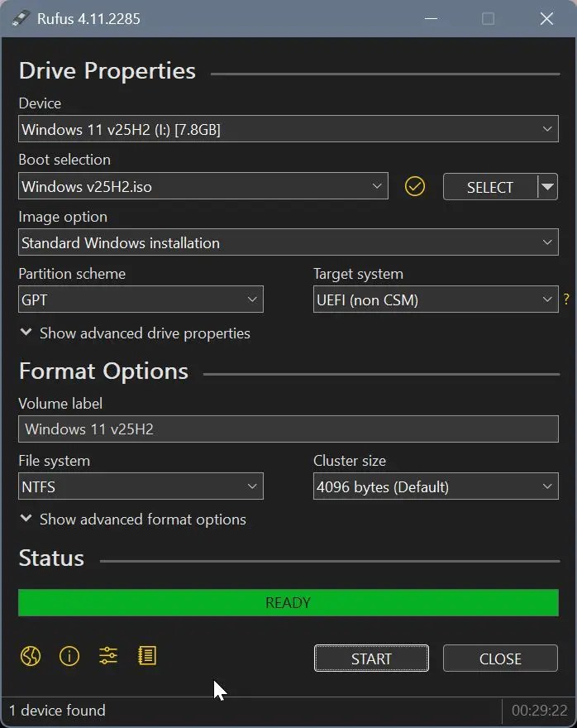Click the START button
577x728 pixels.
tap(371, 659)
